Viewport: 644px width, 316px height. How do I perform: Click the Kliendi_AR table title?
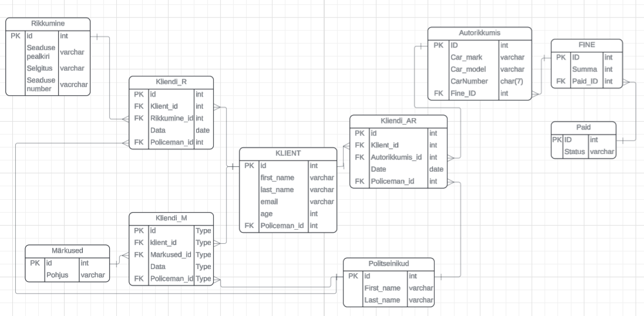tap(398, 121)
